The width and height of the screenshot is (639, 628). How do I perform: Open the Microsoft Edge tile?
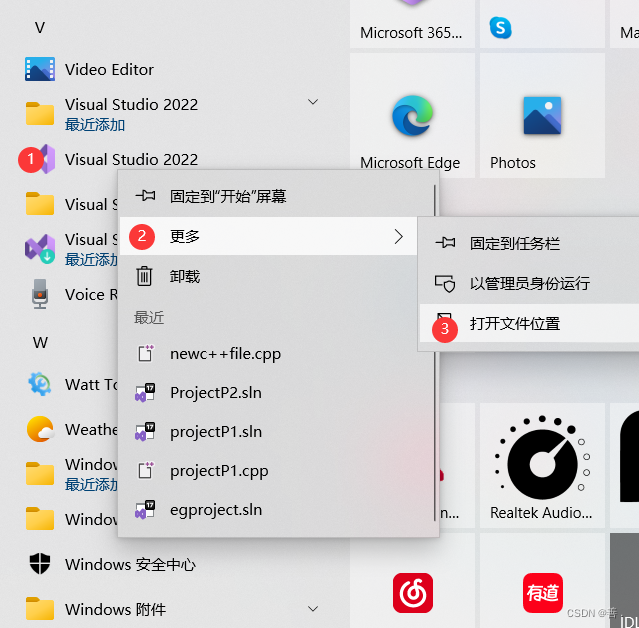(x=412, y=116)
